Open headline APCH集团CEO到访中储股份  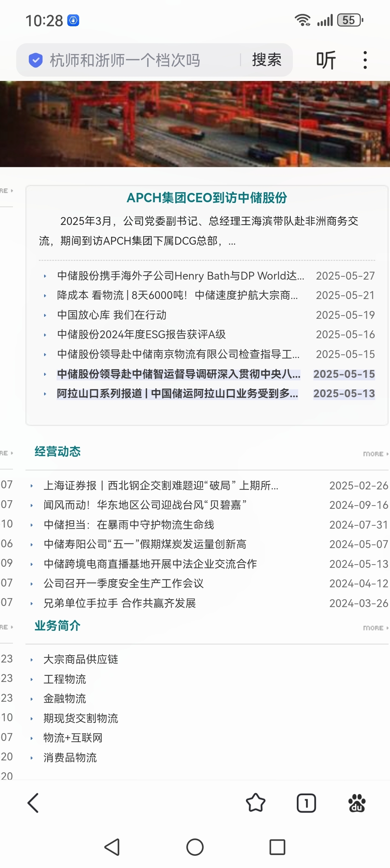[207, 198]
